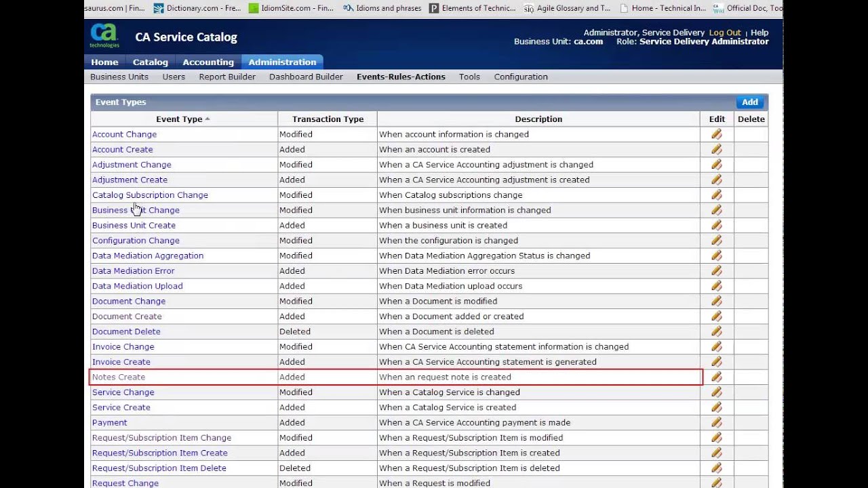
Task: Open the Dictionary.com browser bookmark
Action: coord(197,8)
